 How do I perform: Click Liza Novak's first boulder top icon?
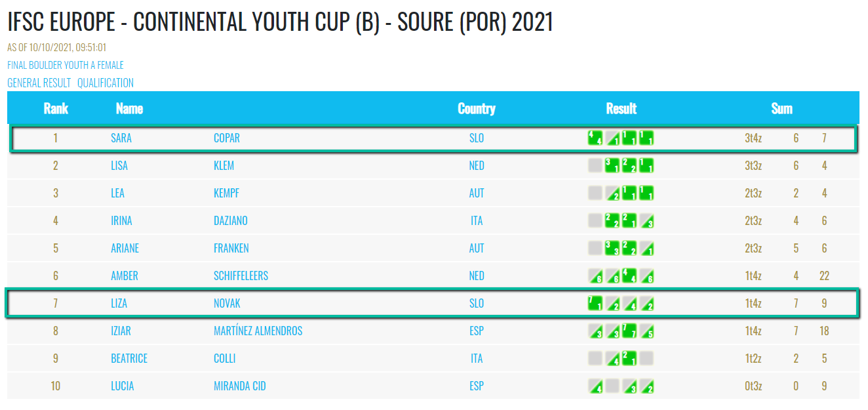(x=595, y=303)
